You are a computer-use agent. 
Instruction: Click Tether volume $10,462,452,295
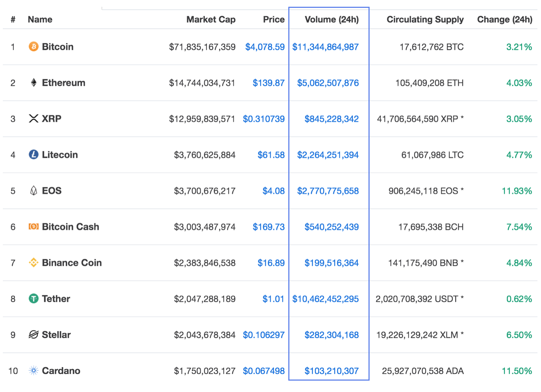[325, 298]
